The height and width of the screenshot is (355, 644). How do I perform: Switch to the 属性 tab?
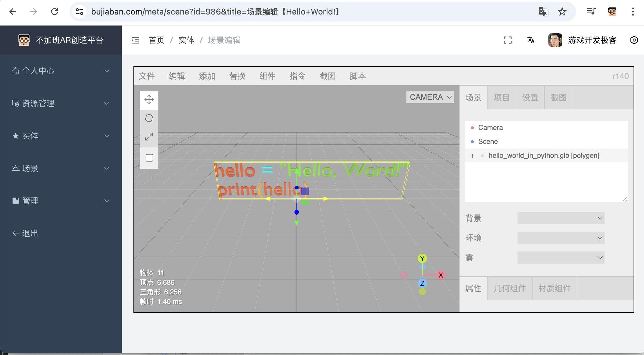click(473, 288)
